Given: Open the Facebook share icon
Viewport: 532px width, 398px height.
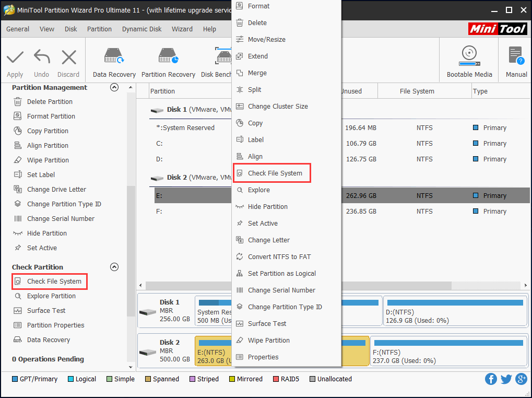Looking at the screenshot, I should 491,379.
